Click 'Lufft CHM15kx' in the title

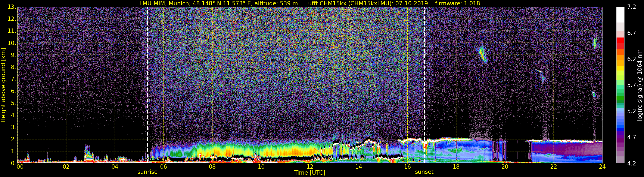coord(326,3)
